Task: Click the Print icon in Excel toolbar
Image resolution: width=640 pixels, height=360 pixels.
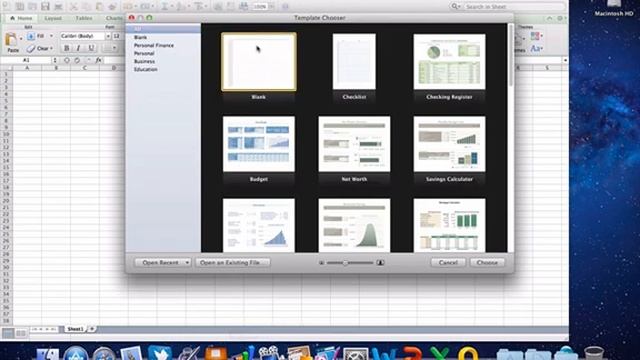Action: coord(58,7)
